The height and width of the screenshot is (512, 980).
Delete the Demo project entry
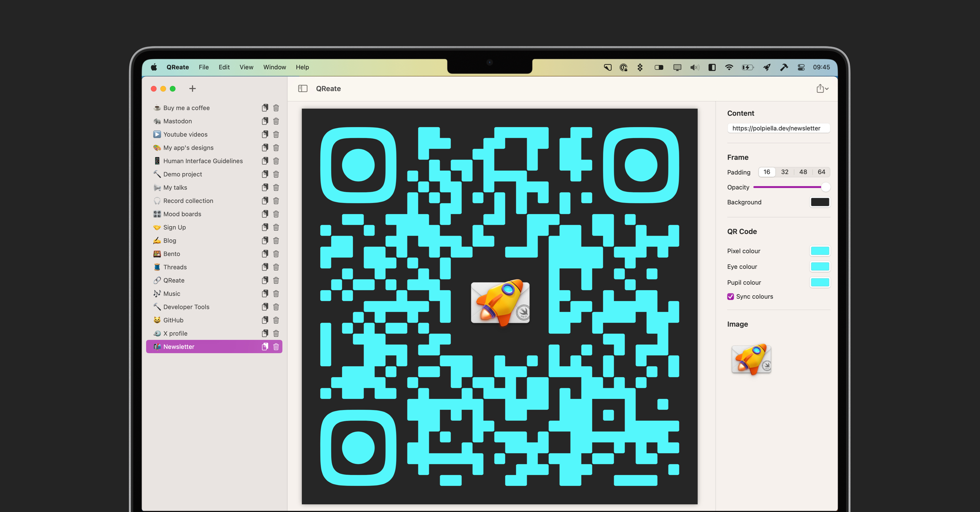point(276,174)
